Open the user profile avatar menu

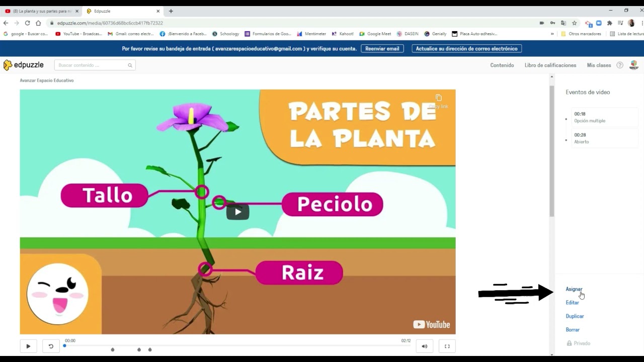point(634,65)
